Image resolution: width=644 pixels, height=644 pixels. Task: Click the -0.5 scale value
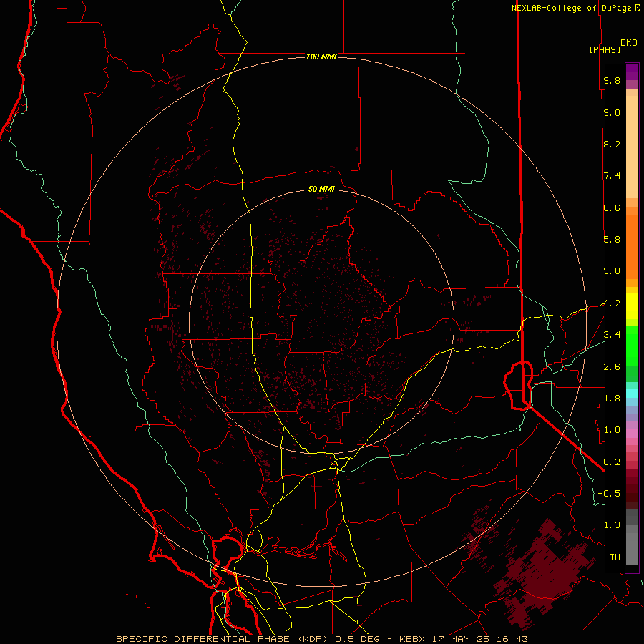[609, 493]
